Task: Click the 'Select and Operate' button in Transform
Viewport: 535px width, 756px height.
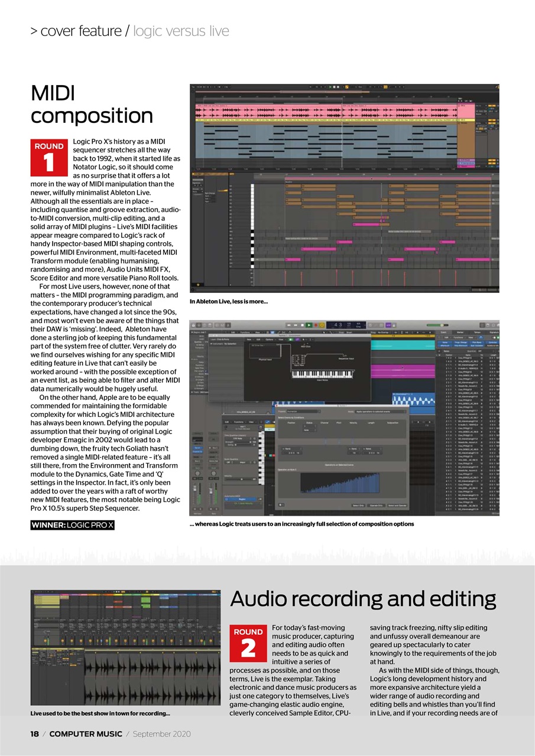Action: pos(397,505)
